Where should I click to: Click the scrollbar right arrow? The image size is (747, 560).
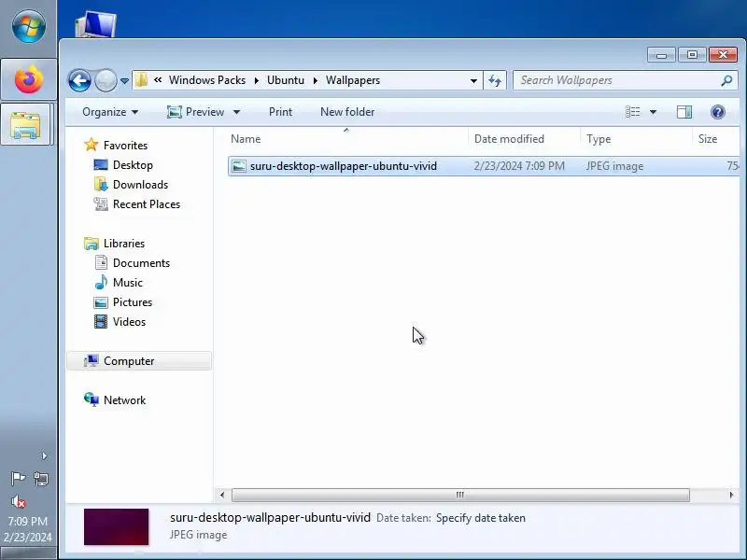click(732, 495)
